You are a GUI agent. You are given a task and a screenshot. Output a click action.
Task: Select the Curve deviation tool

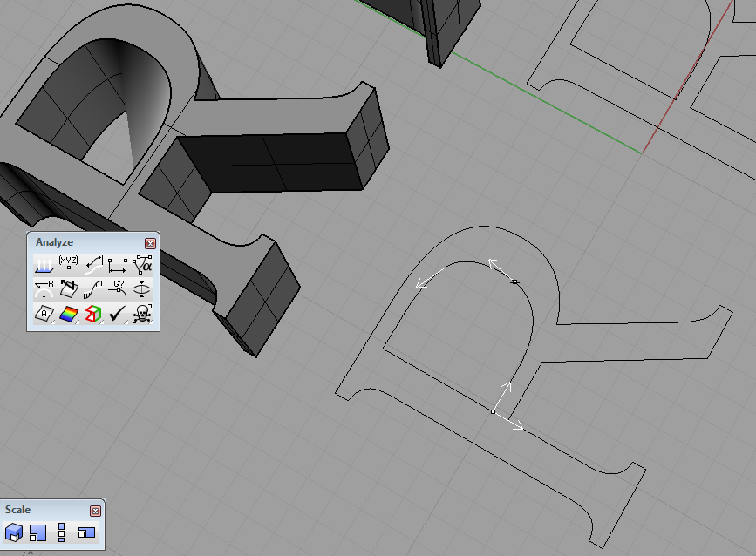click(x=142, y=288)
